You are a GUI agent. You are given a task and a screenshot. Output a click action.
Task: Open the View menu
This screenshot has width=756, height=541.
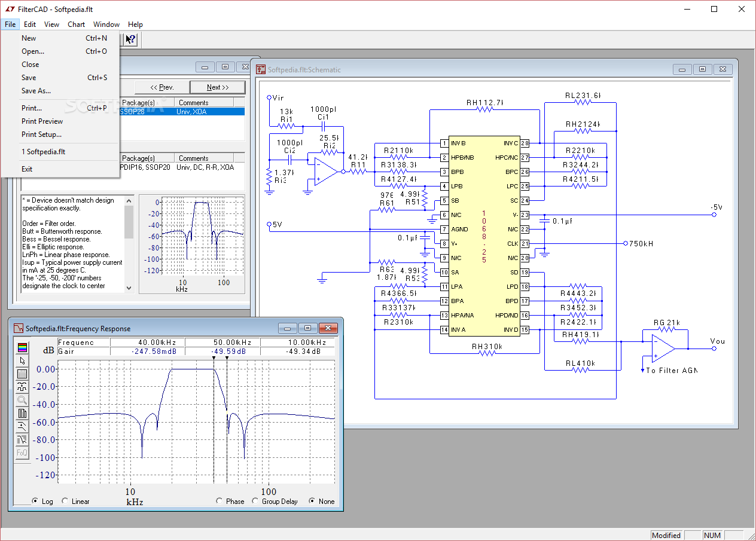(x=51, y=25)
